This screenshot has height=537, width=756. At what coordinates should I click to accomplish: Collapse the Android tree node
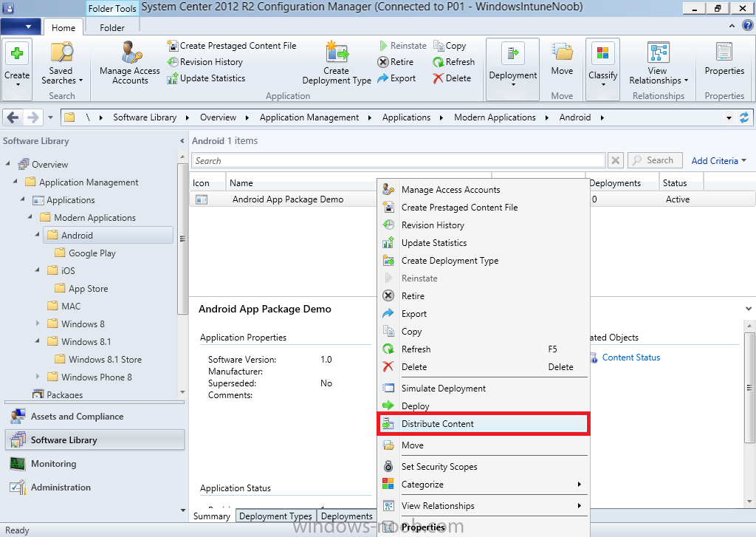[38, 234]
